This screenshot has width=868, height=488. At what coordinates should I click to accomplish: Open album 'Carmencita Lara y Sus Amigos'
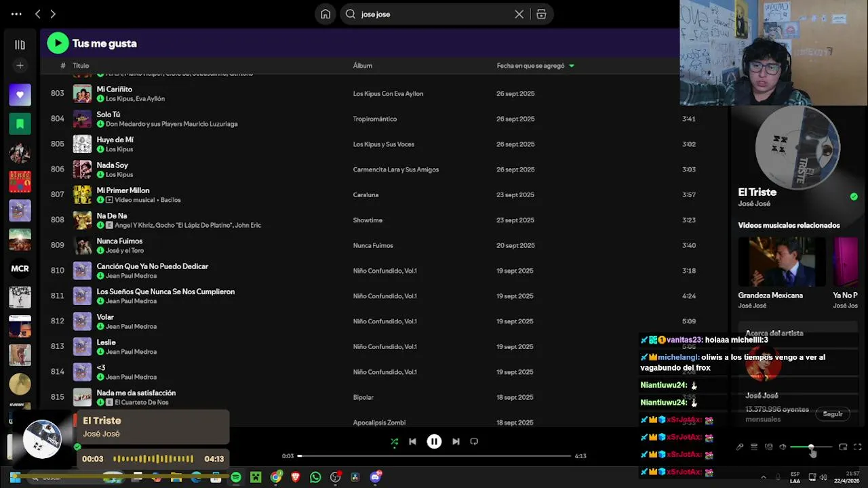click(x=395, y=169)
